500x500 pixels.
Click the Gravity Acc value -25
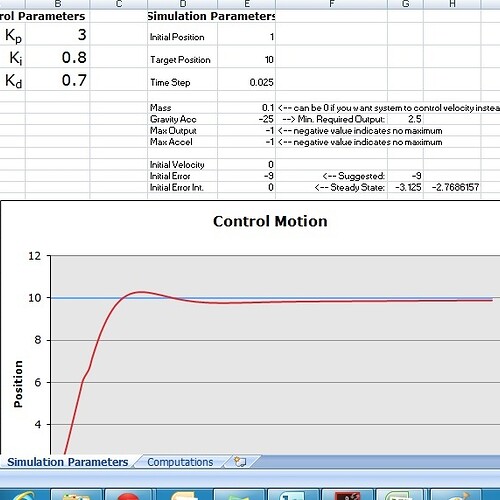[247, 119]
